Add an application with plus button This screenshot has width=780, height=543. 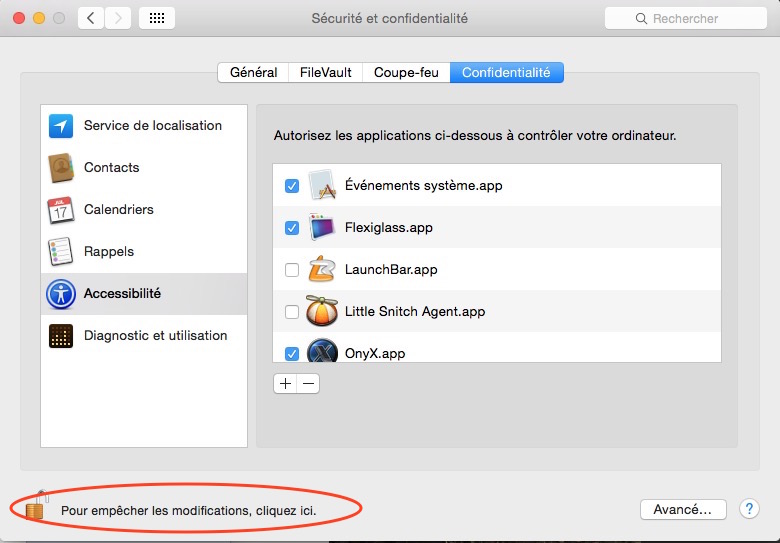[x=285, y=384]
